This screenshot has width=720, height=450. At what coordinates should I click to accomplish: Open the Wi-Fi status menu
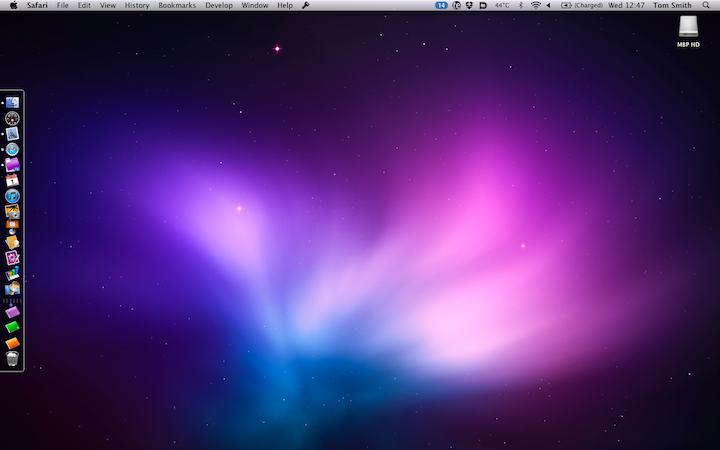[535, 6]
